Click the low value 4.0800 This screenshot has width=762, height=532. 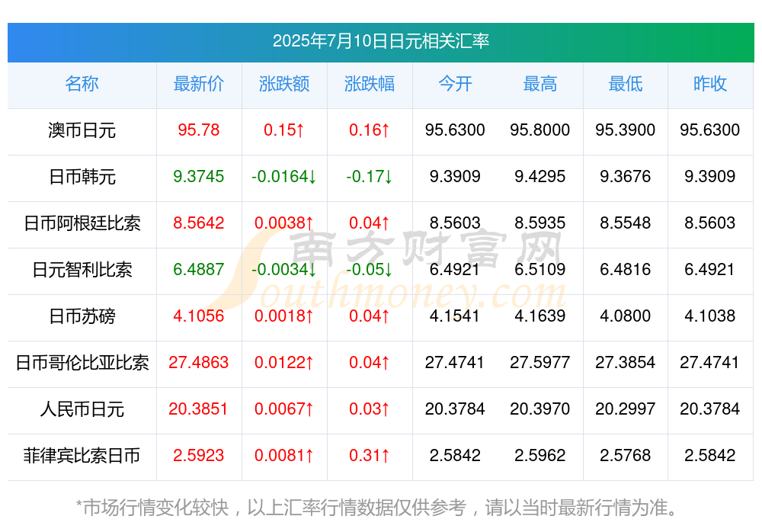pyautogui.click(x=625, y=316)
